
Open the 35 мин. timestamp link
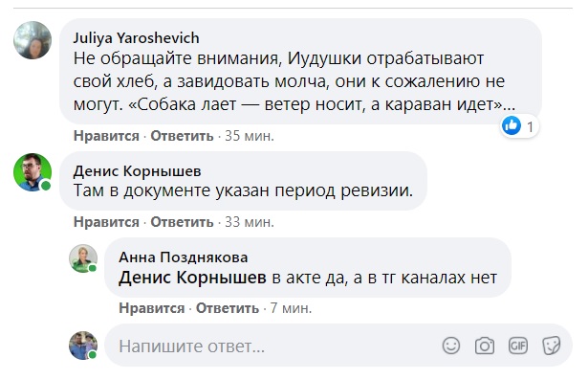[x=250, y=136]
